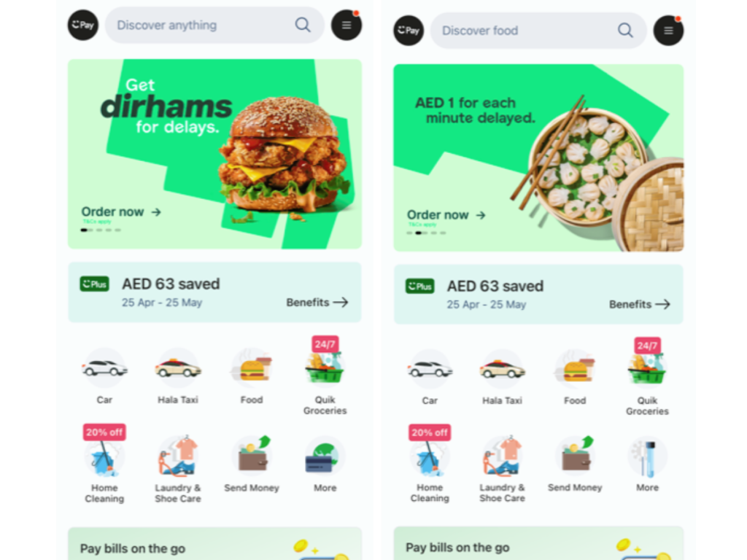Open Careem Pay logo beside Discover anything
The width and height of the screenshot is (747, 560).
click(x=83, y=25)
